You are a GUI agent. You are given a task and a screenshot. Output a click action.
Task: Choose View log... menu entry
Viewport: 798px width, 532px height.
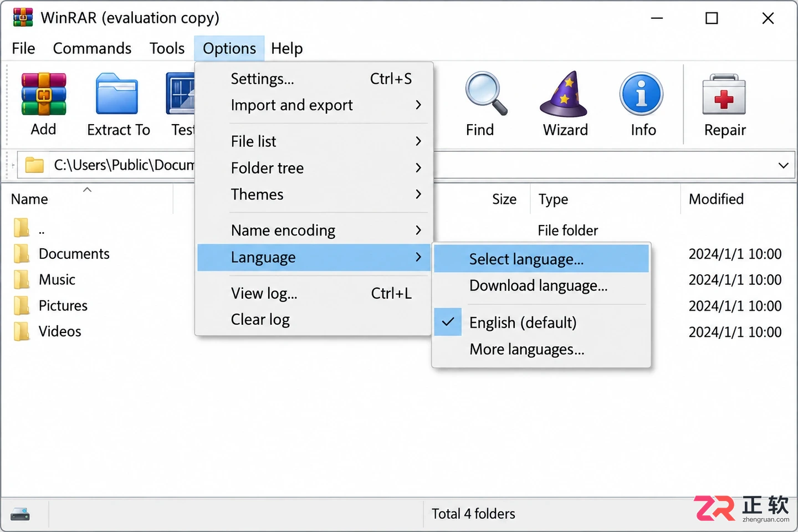click(x=314, y=293)
